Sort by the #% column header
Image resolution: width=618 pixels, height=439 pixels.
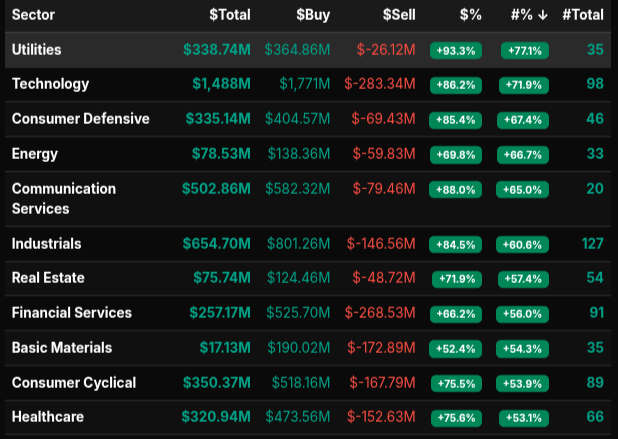coord(523,15)
